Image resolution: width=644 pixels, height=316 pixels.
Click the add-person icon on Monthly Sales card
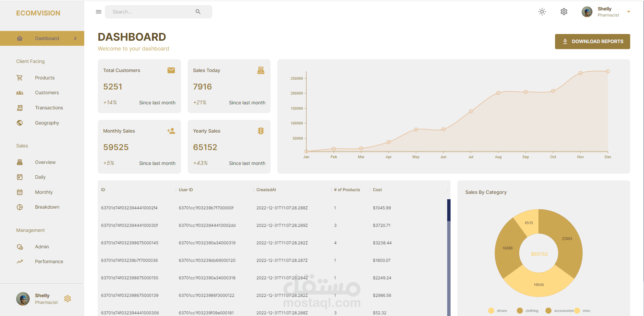pyautogui.click(x=171, y=131)
